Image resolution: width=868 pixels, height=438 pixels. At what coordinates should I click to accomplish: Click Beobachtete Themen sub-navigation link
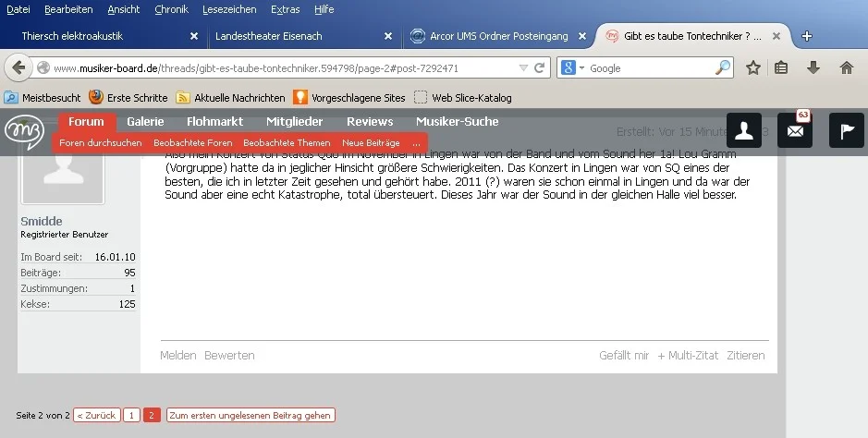(x=287, y=142)
